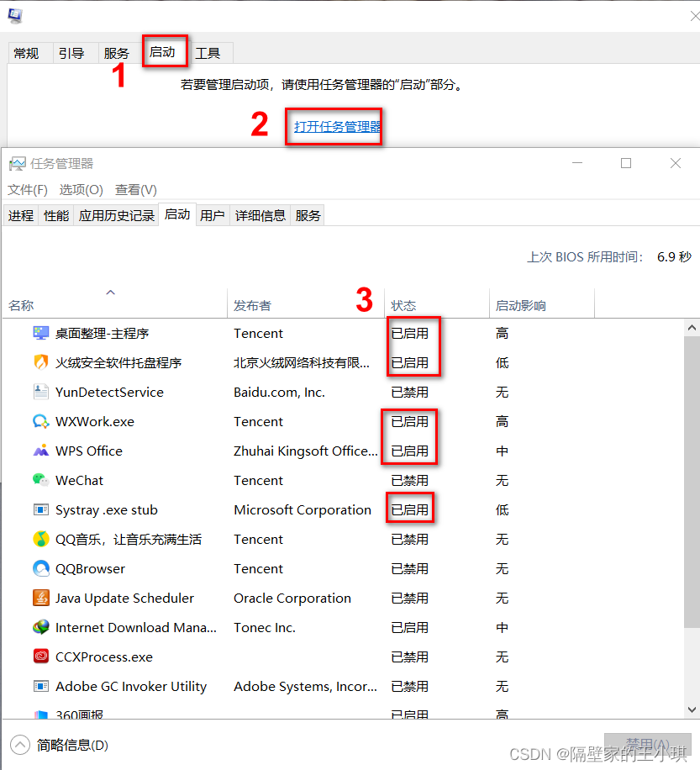Select the WPS Office row name
Image resolution: width=700 pixels, height=770 pixels.
(89, 451)
